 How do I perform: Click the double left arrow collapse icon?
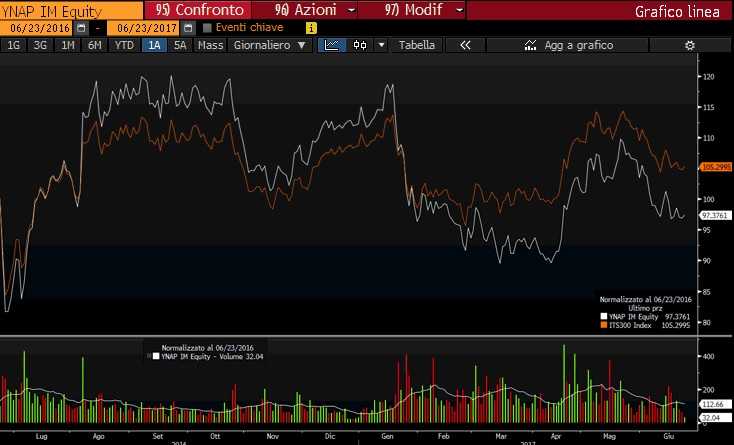pyautogui.click(x=465, y=45)
